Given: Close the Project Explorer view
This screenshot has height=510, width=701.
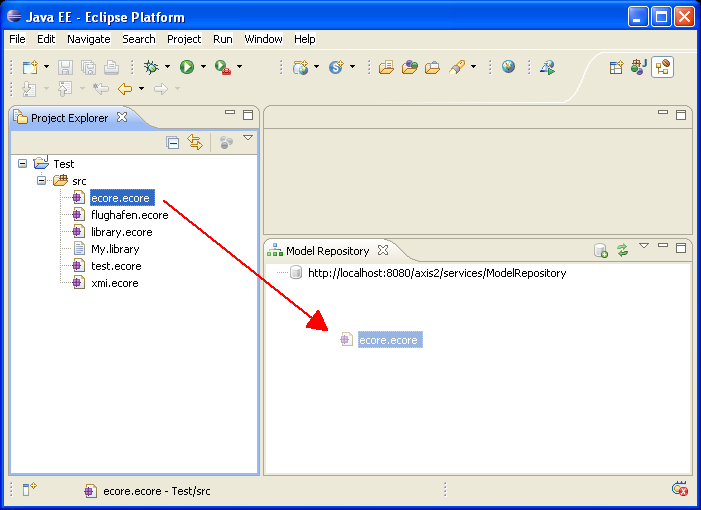Looking at the screenshot, I should (122, 117).
